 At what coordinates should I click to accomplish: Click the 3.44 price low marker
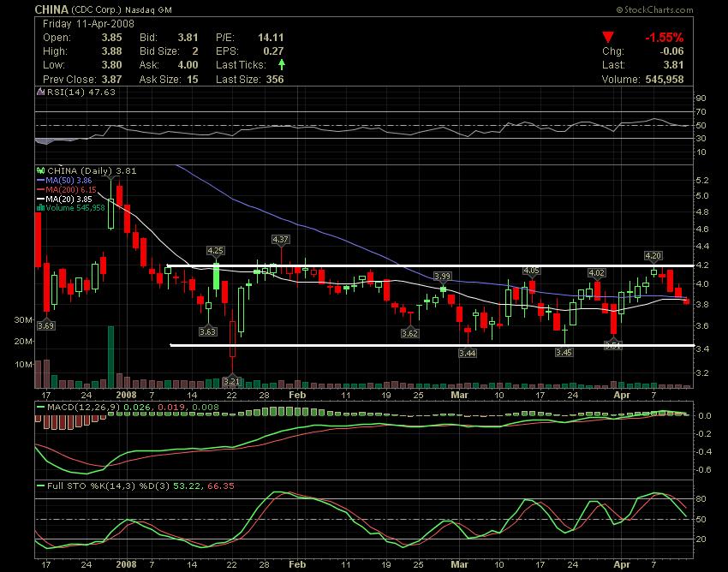pyautogui.click(x=468, y=354)
